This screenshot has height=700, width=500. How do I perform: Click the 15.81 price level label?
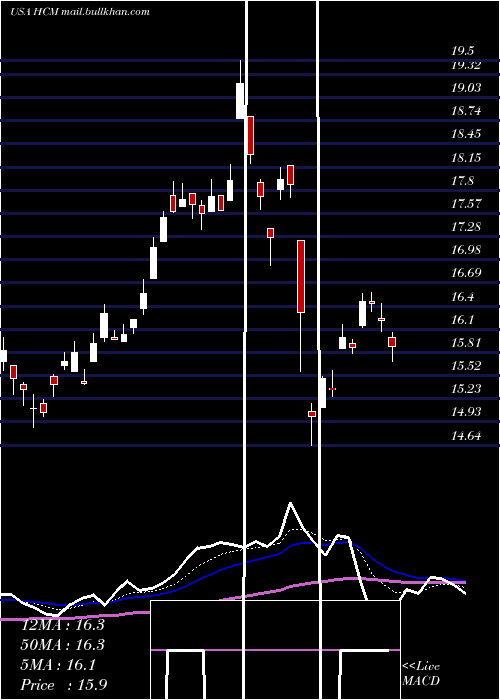coord(466,343)
